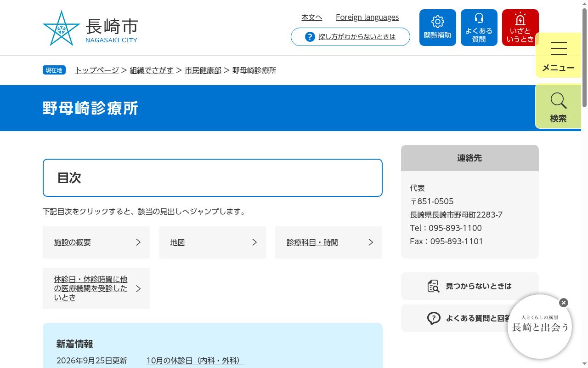This screenshot has width=588, height=368.
Task: Click the postal code 〒851-0505
Action: (x=432, y=201)
